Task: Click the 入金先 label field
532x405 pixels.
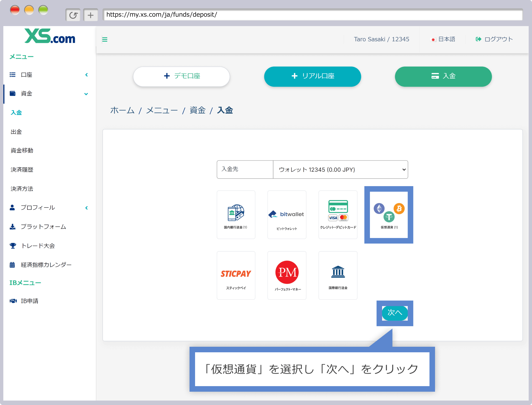Action: [245, 169]
